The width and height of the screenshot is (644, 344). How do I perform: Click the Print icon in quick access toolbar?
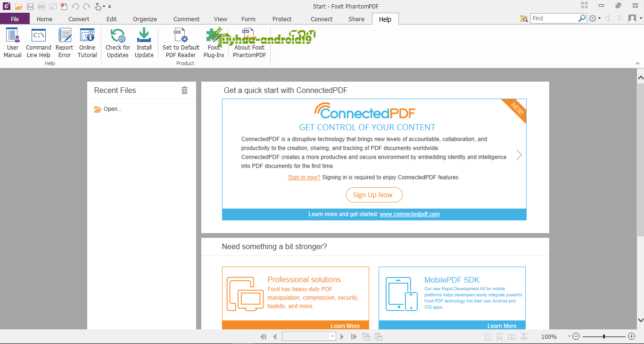pos(41,6)
